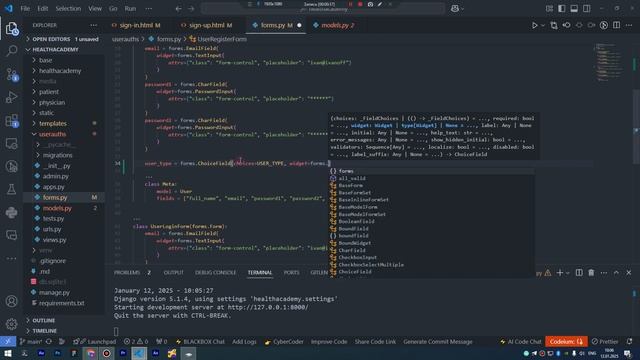Open manage.py in the explorer
This screenshot has height=360, width=640.
pyautogui.click(x=54, y=292)
